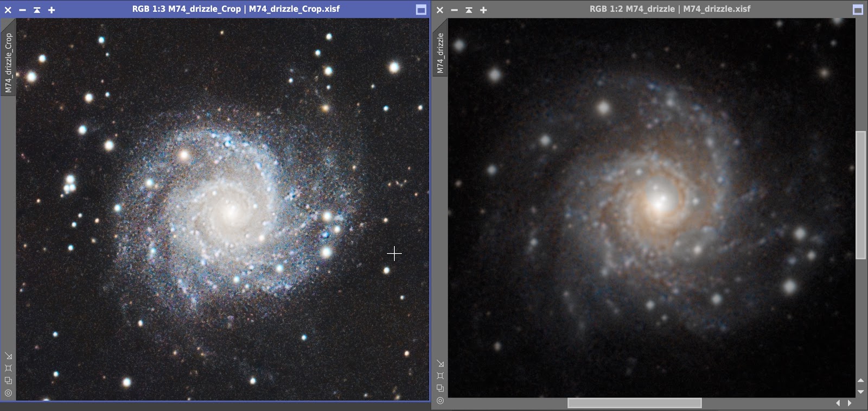Click resize-to-fit arrow icon in M74_drizzle window
Image resolution: width=868 pixels, height=411 pixels.
[440, 364]
